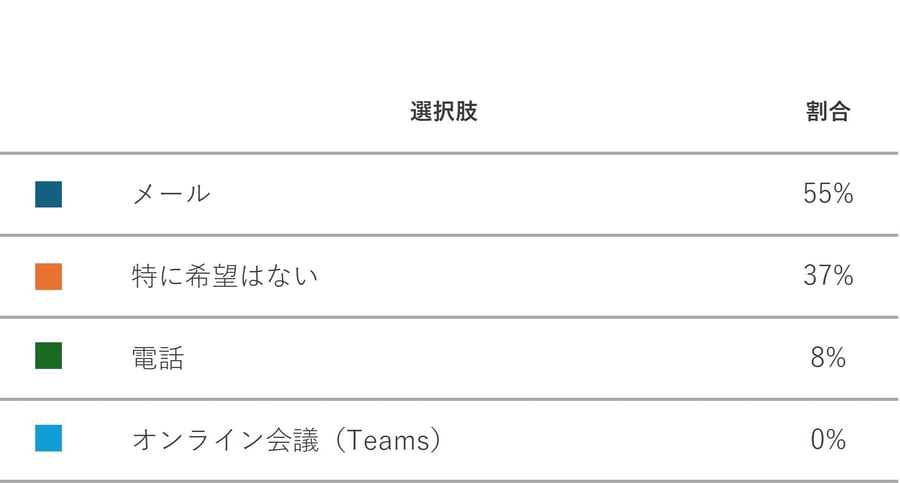The image size is (900, 483).
Task: Click the divider between 電話 and オンライン会議
Action: (449, 399)
